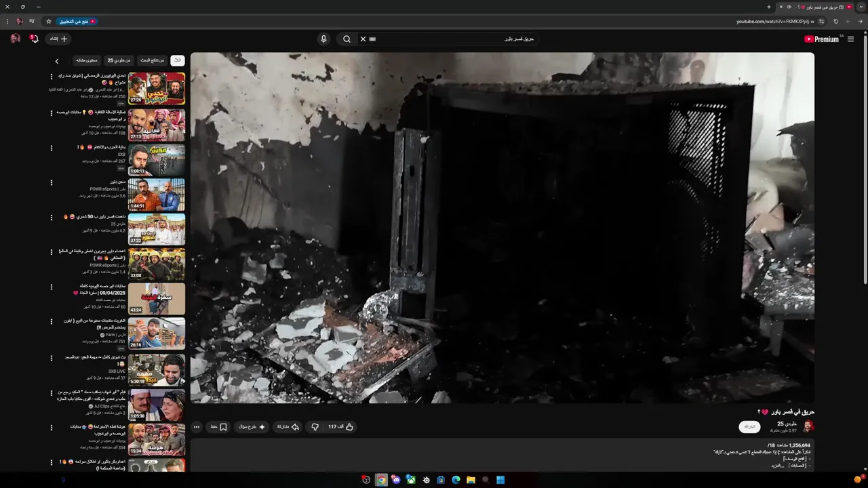Open the 5:30:18 stream thumbnail

click(157, 370)
